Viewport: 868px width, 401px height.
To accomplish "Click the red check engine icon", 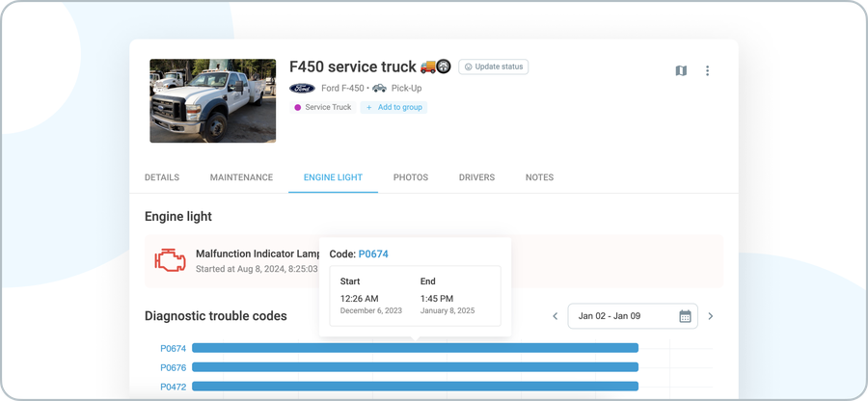I will [170, 260].
